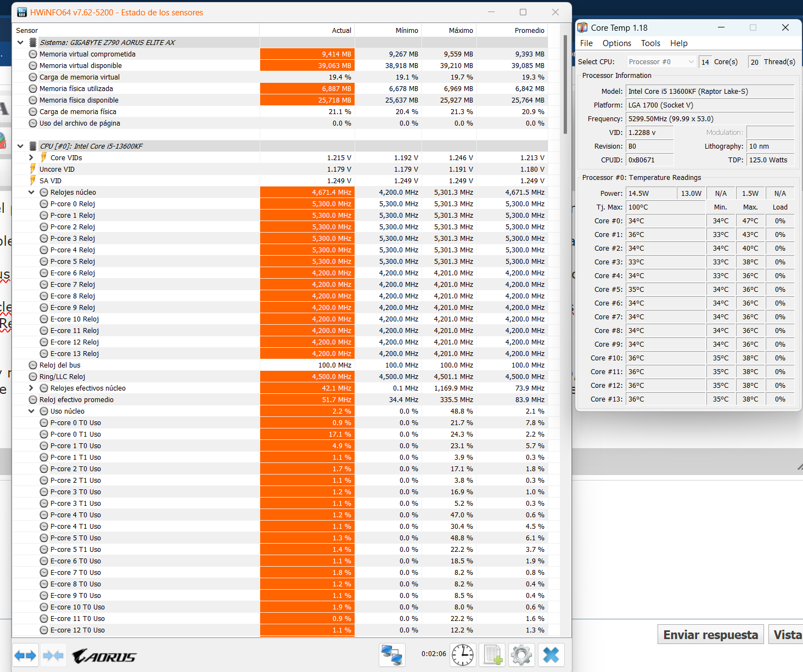Collapse the CPU [#0] Intel Core i5-13600KF group
The width and height of the screenshot is (803, 672).
click(x=20, y=146)
